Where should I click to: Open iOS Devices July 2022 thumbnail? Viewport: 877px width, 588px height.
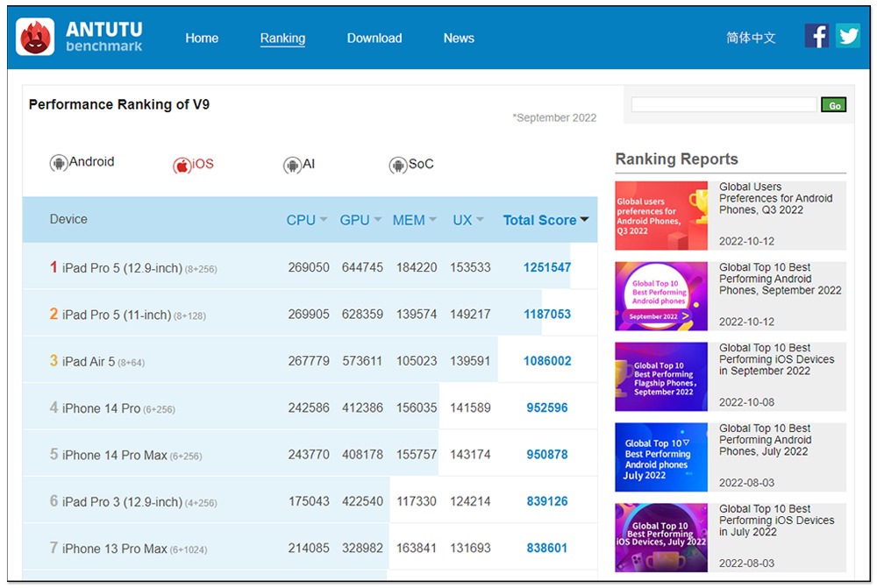(x=661, y=538)
